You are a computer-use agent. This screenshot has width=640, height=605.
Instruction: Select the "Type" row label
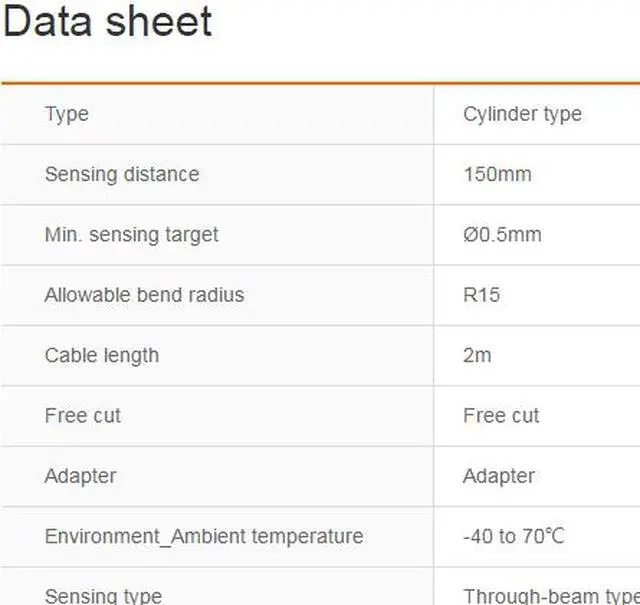point(66,114)
